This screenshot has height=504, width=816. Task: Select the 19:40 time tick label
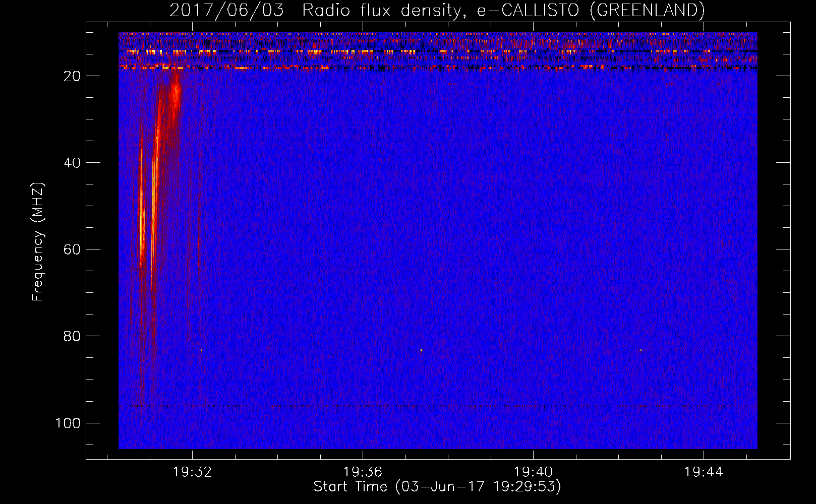533,472
